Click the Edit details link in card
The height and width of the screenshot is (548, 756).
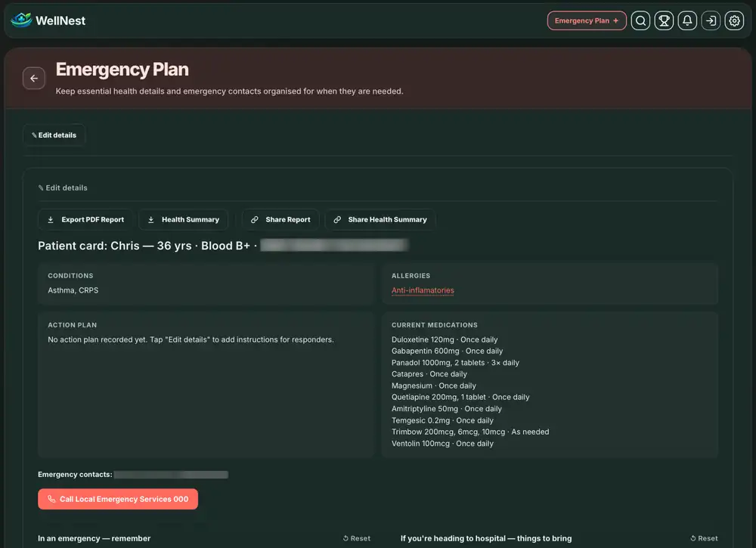coord(63,188)
